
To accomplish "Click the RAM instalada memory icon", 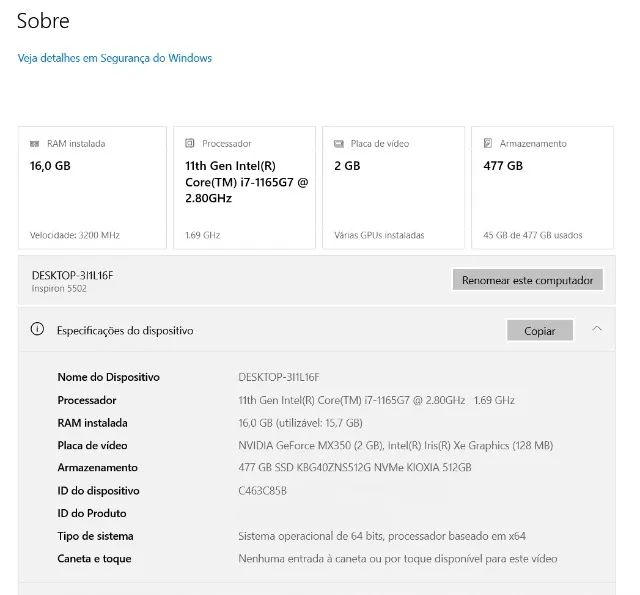I will [35, 144].
